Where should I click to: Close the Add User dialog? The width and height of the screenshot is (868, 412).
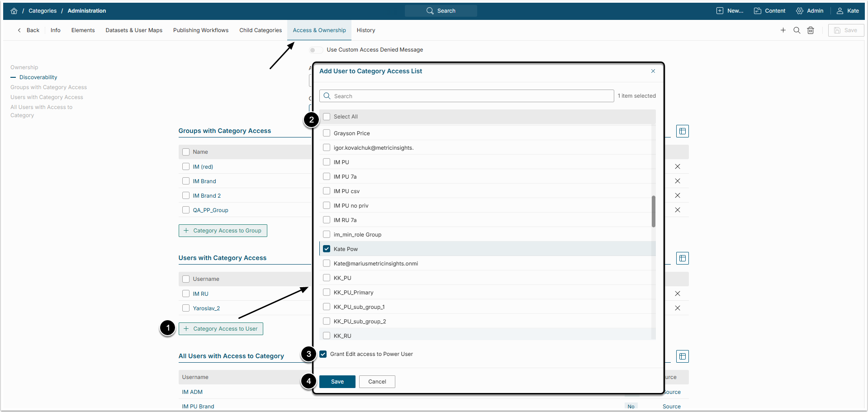point(653,71)
